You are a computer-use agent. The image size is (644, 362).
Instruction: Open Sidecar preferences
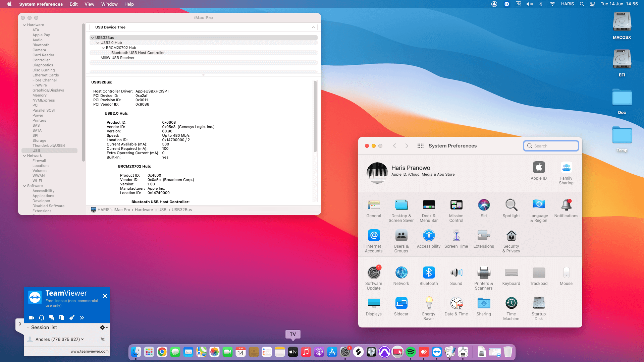401,303
